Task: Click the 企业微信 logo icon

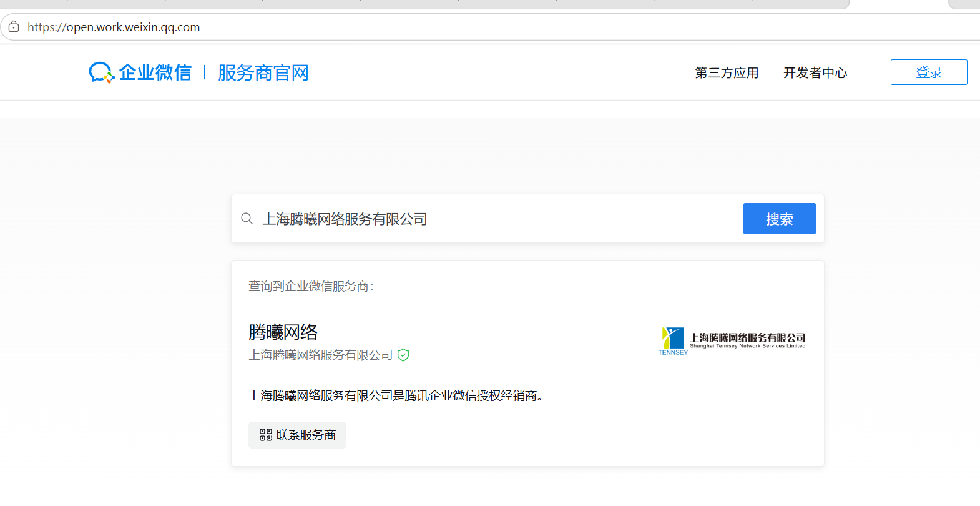Action: [101, 72]
